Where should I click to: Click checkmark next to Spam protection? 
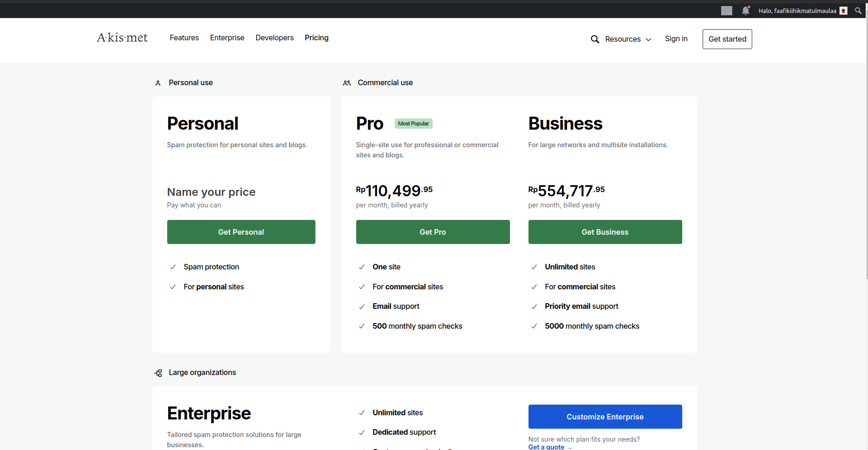[173, 267]
